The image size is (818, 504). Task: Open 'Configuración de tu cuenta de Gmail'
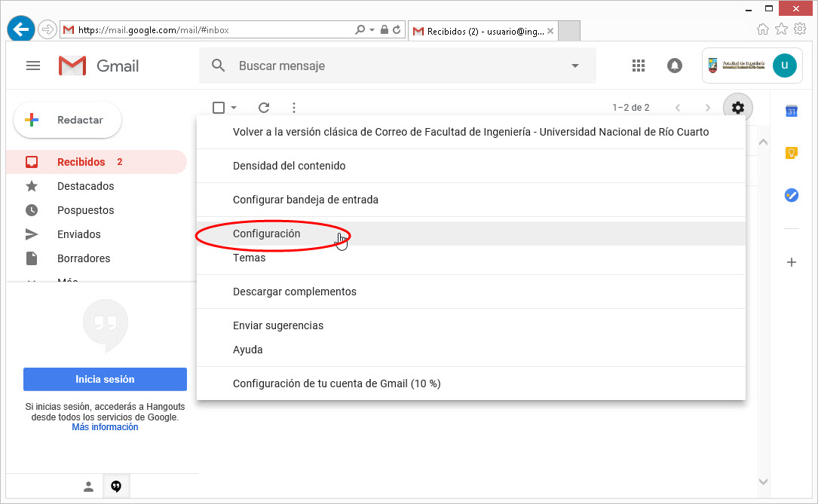(471, 383)
